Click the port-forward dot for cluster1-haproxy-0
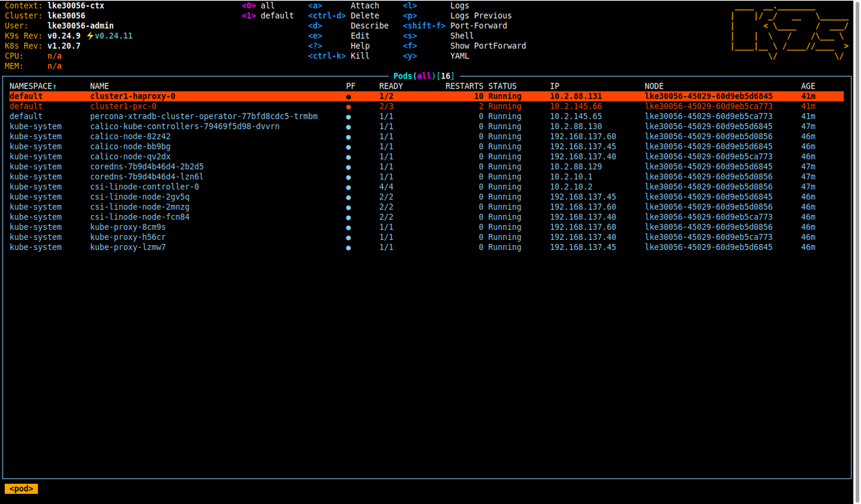Screen dimensions: 861x504 [x=348, y=97]
